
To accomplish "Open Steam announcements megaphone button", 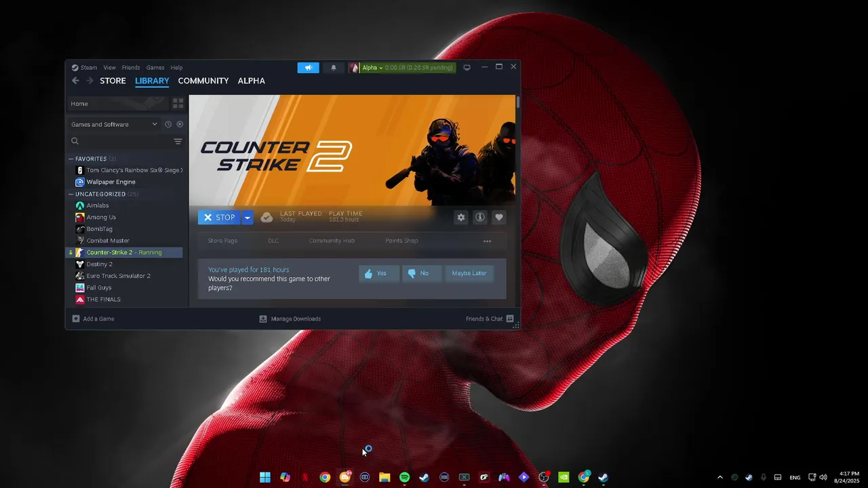I will pos(308,68).
